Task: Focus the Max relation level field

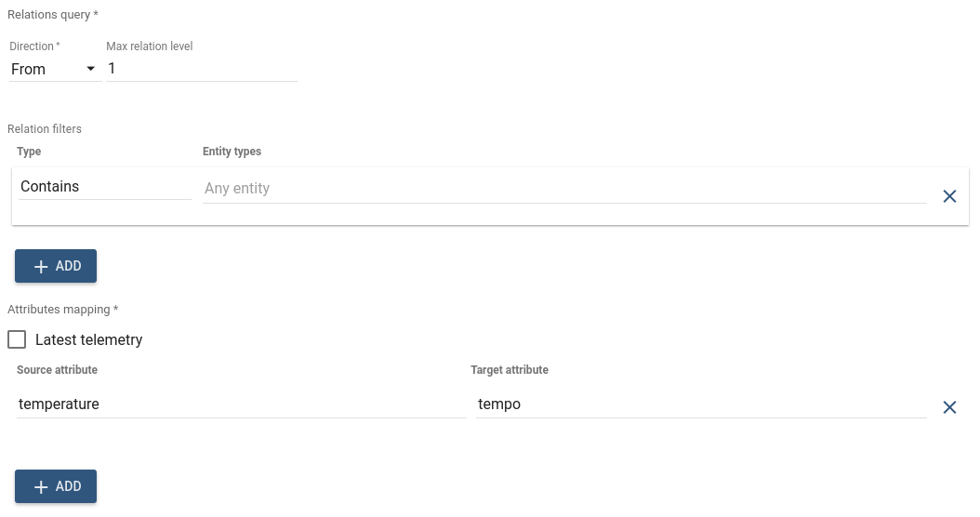Action: 201,69
